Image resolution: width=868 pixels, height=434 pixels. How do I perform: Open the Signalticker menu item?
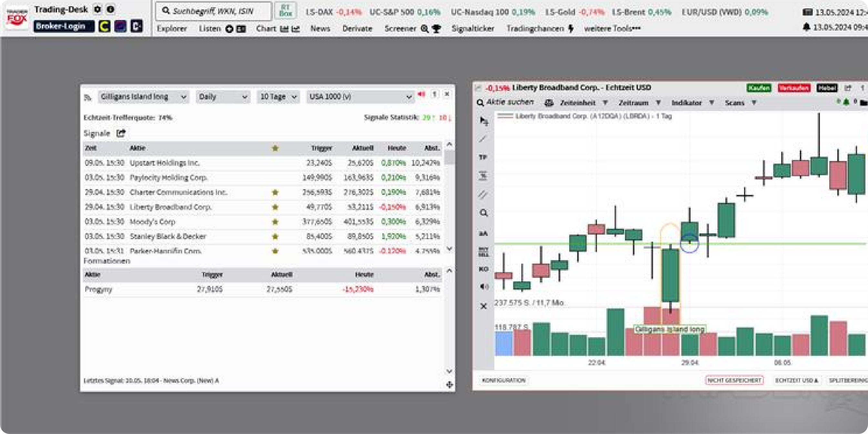[x=473, y=29]
